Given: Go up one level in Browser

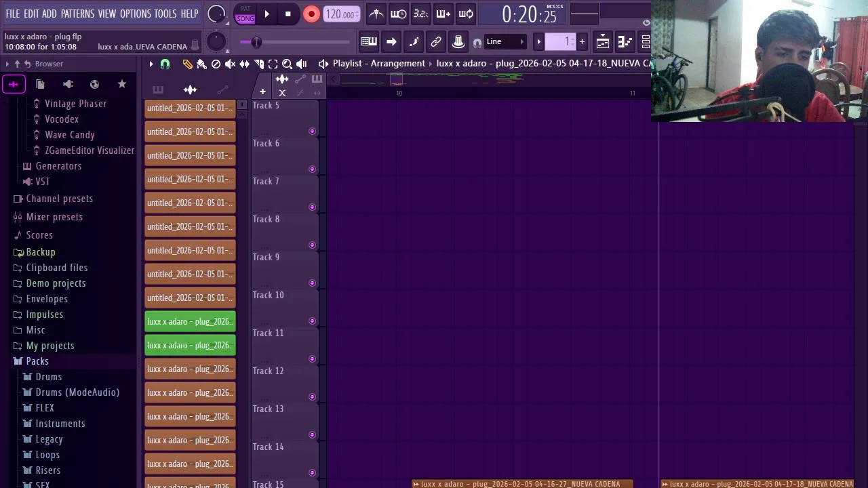Looking at the screenshot, I should tap(17, 64).
